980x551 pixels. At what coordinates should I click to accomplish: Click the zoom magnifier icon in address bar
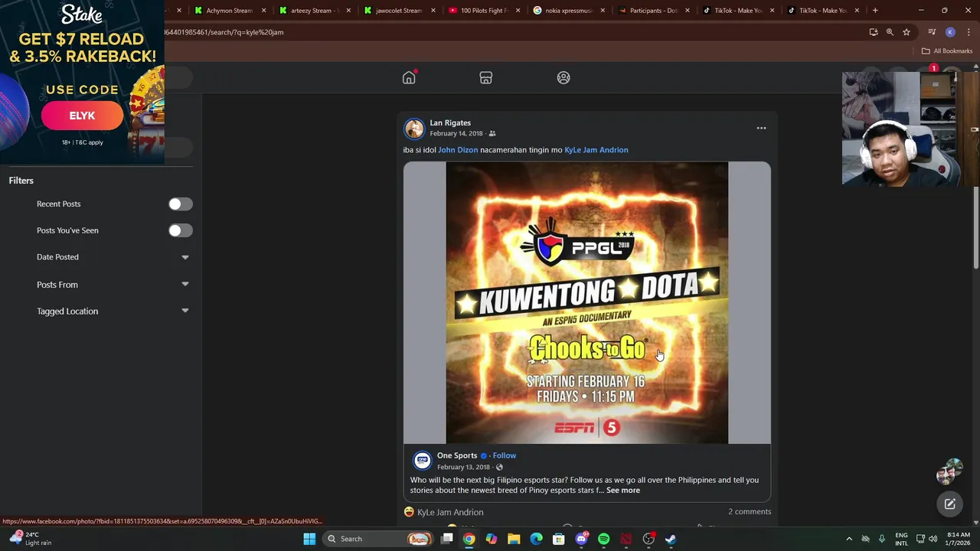890,32
